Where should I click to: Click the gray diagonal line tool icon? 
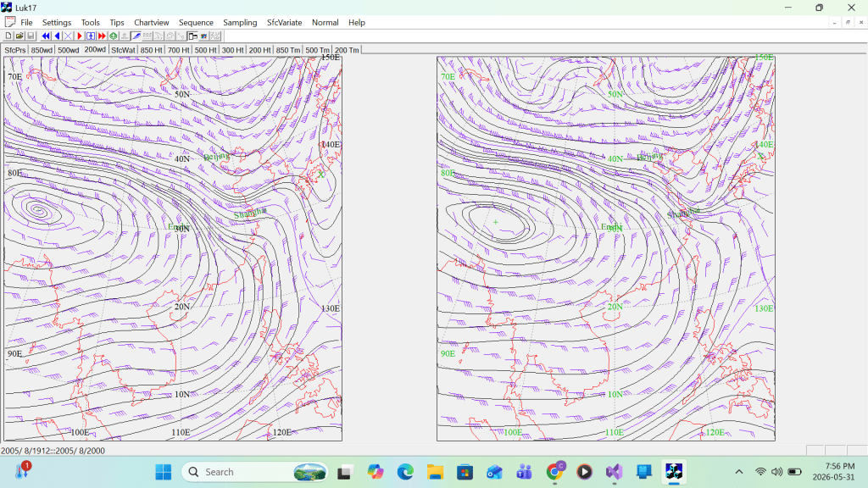click(181, 36)
